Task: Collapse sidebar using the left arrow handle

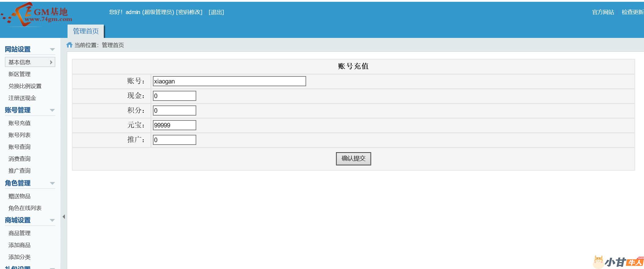Action: click(x=64, y=217)
